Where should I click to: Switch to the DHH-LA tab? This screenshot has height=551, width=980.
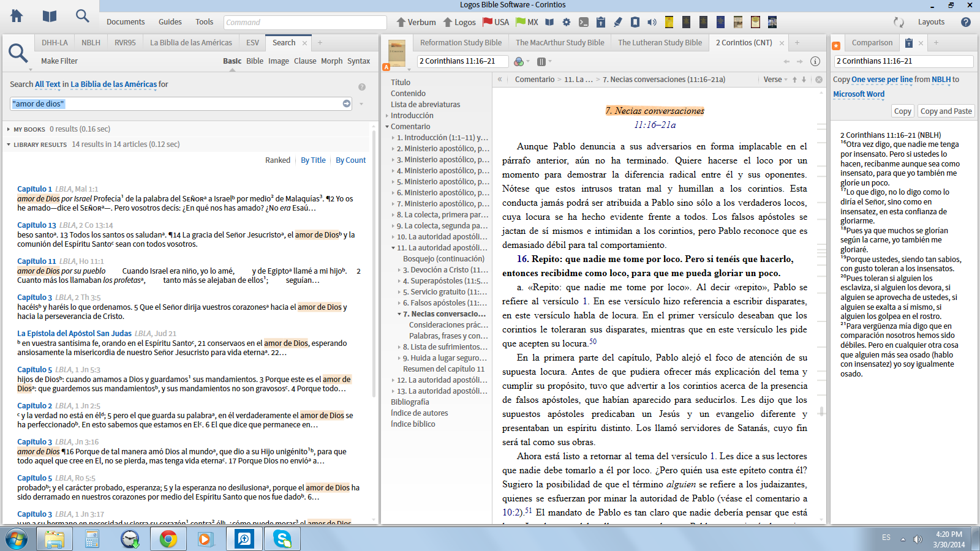[55, 43]
